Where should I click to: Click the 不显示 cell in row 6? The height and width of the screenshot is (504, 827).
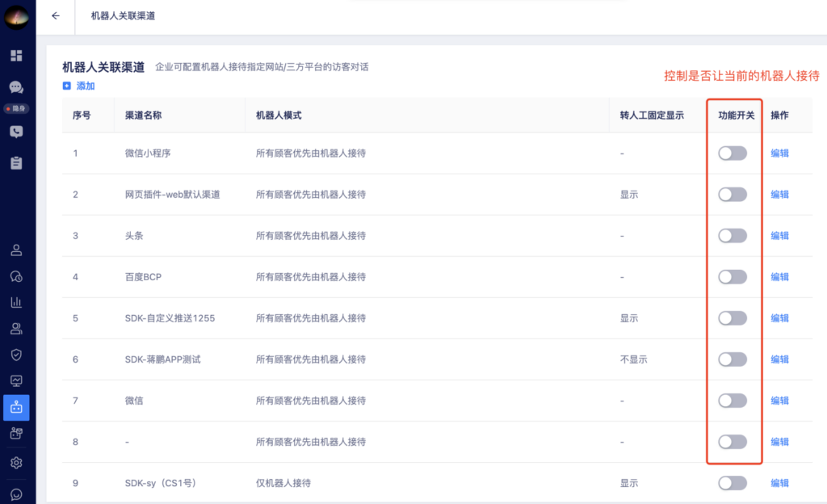633,359
